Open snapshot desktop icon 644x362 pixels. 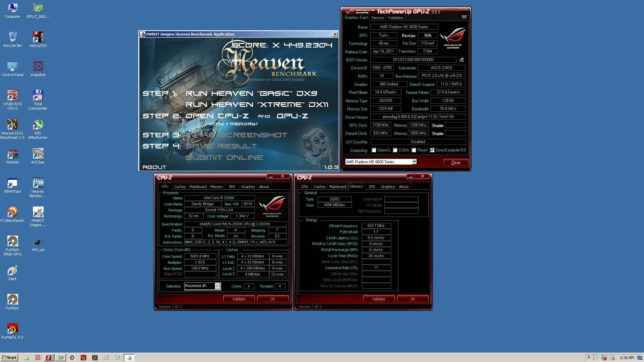pyautogui.click(x=38, y=68)
